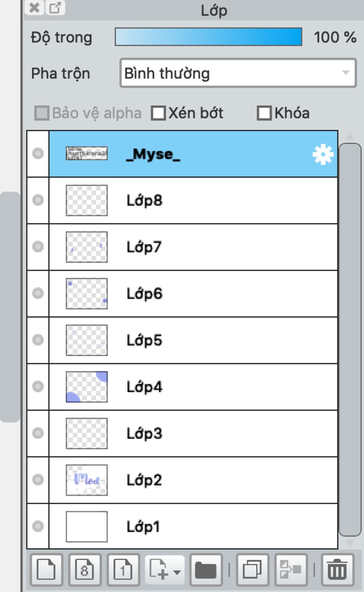
Task: Delete layer with trash icon
Action: 337,570
